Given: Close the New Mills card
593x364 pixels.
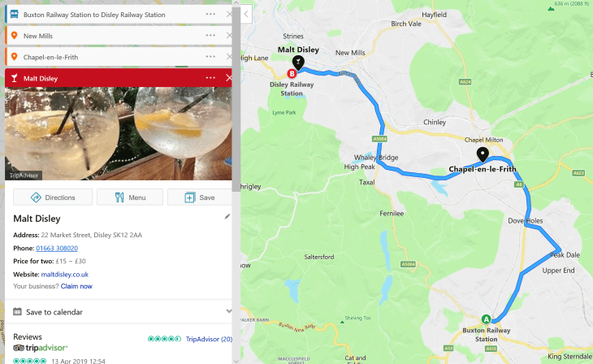Looking at the screenshot, I should (229, 36).
